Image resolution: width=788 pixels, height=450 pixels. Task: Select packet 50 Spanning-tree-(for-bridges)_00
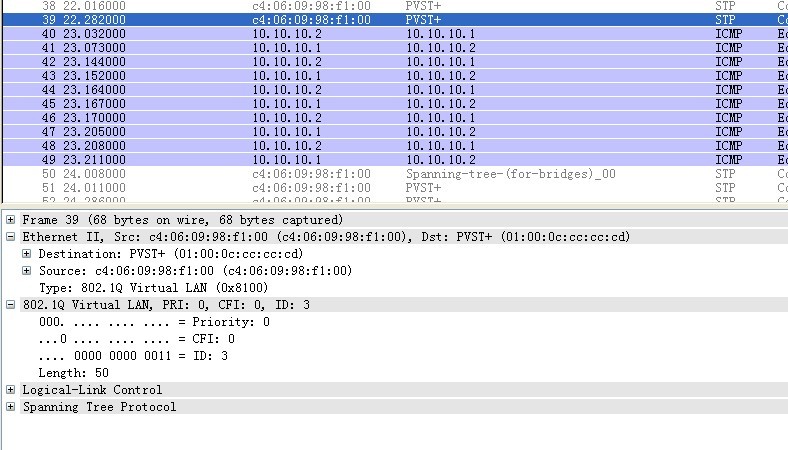300,173
